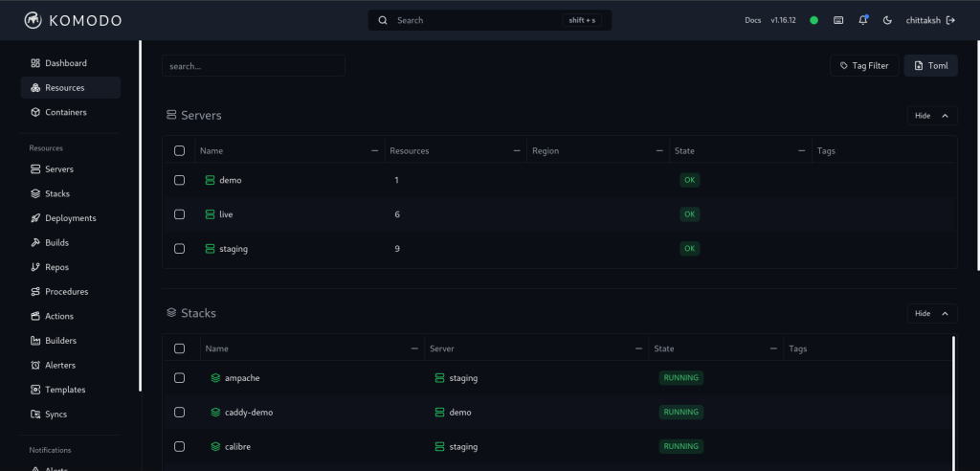
Task: Select Resources in the sidebar
Action: [71, 87]
